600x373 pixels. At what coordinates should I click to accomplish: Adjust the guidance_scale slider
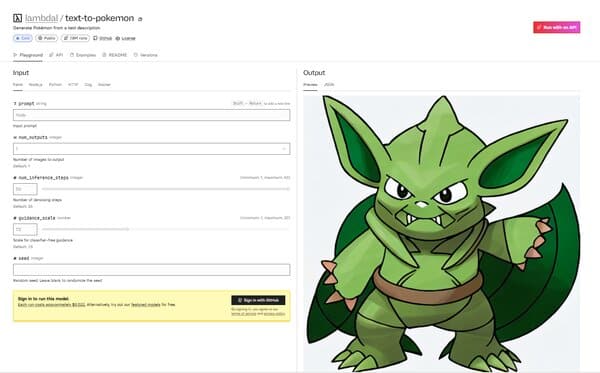click(166, 229)
